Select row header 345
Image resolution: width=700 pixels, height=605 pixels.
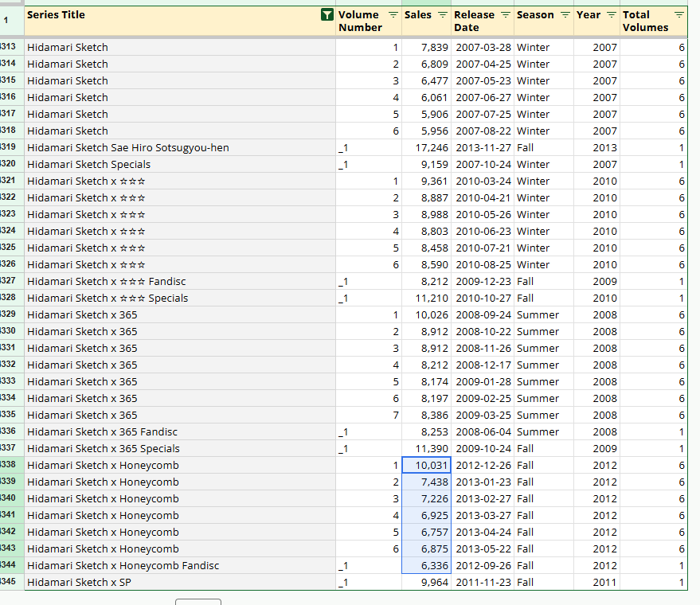pyautogui.click(x=12, y=582)
